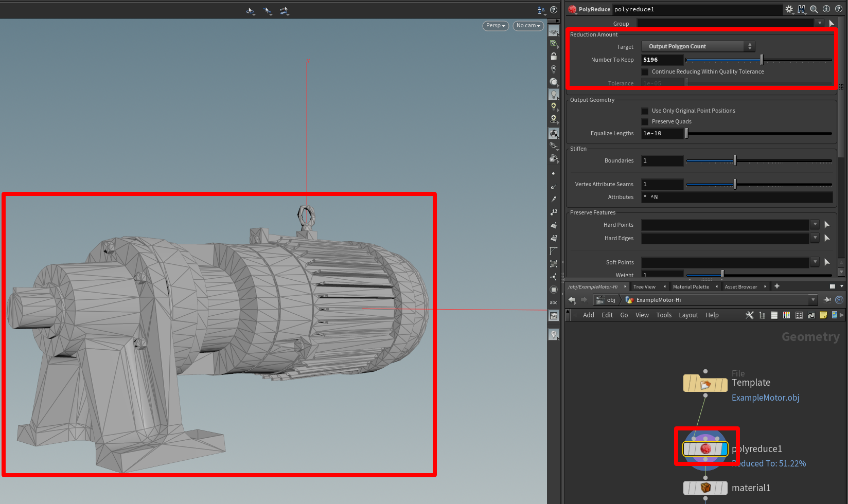This screenshot has height=504, width=848.
Task: Toggle the Preserve Quads checkbox
Action: point(645,122)
